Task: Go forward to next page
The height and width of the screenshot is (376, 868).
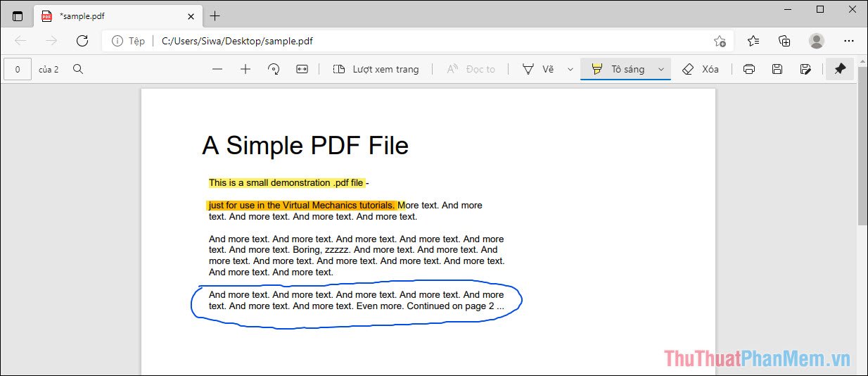Action: [51, 41]
